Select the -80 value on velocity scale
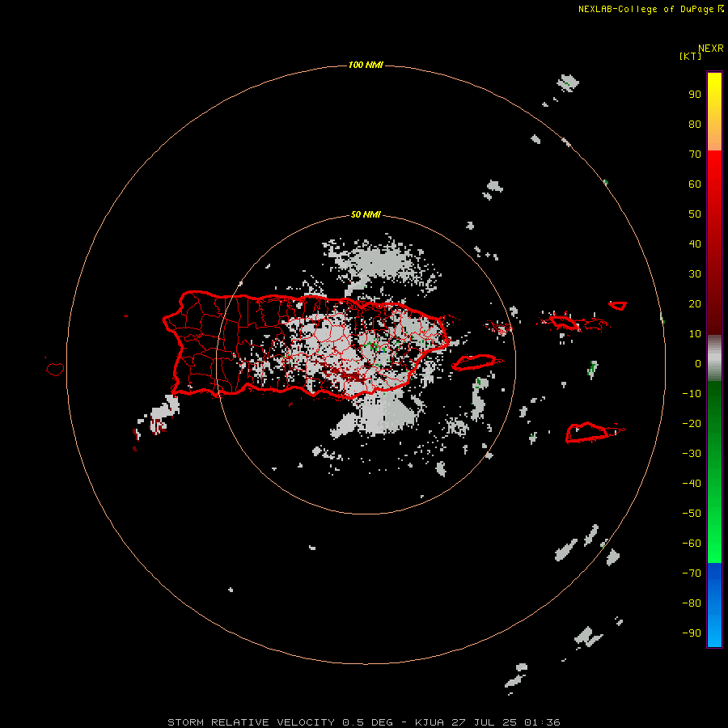Screen dimensions: 728x728 coord(692,603)
